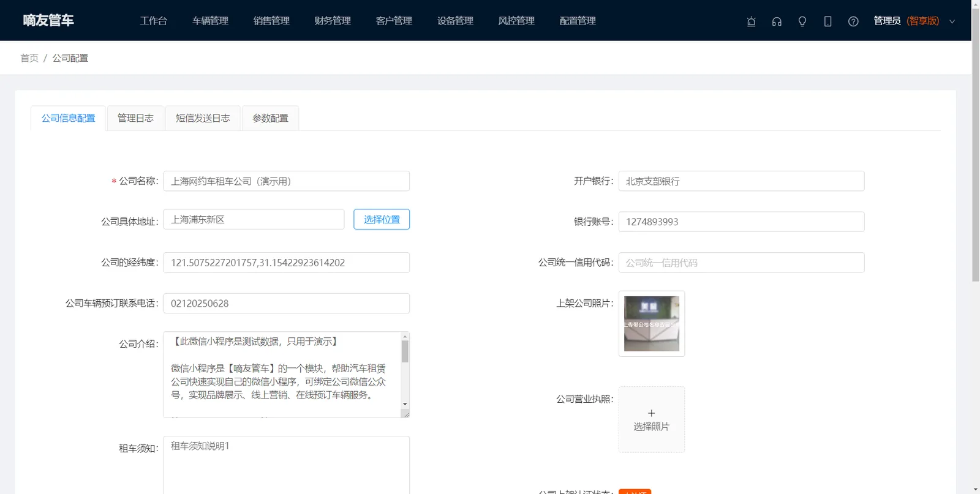
Task: Click the down arrow of 公司介绍 scrollbar
Action: [405, 404]
